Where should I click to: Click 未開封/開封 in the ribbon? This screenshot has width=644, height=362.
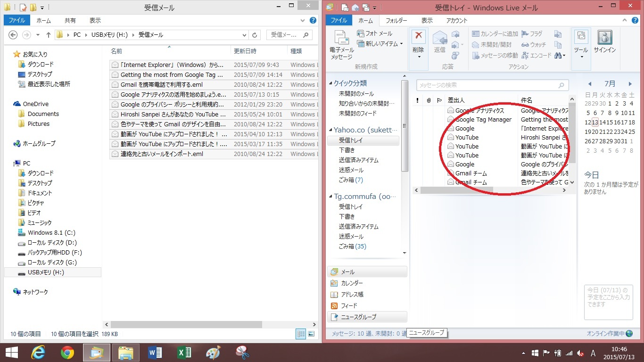492,44
